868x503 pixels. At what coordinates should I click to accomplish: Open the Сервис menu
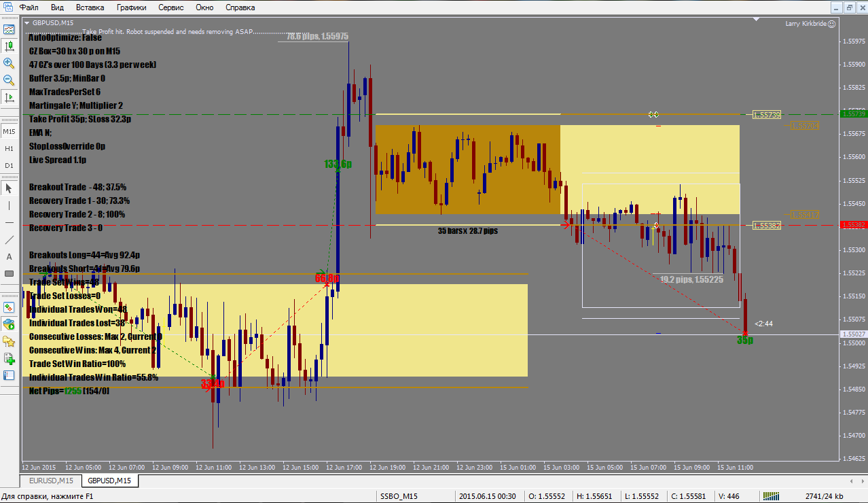tap(170, 7)
